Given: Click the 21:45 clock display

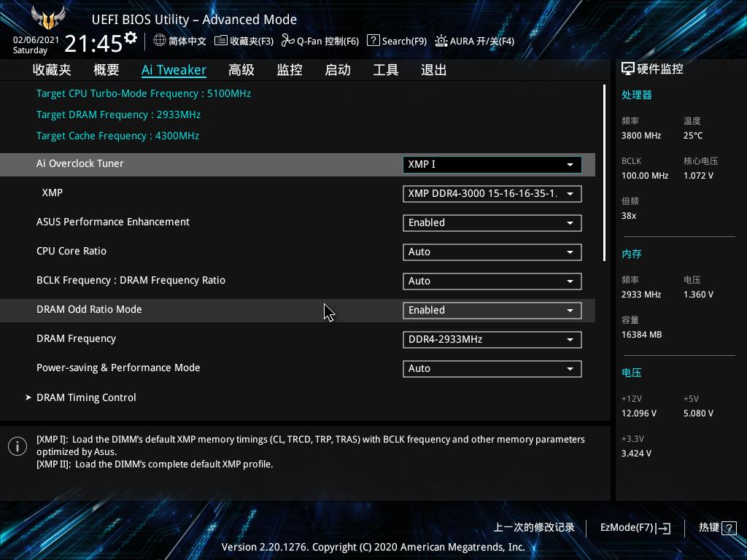Looking at the screenshot, I should (93, 44).
